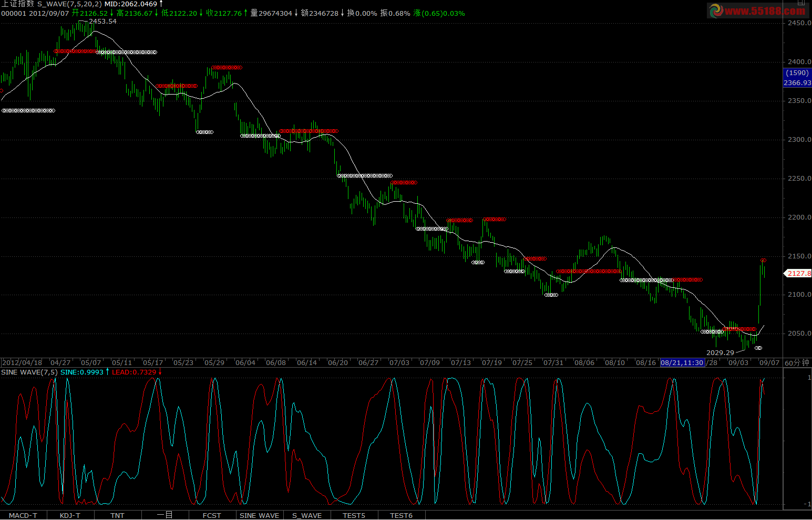Viewport: 812px width, 520px height.
Task: Open the 60分钟 period selector
Action: coord(797,363)
